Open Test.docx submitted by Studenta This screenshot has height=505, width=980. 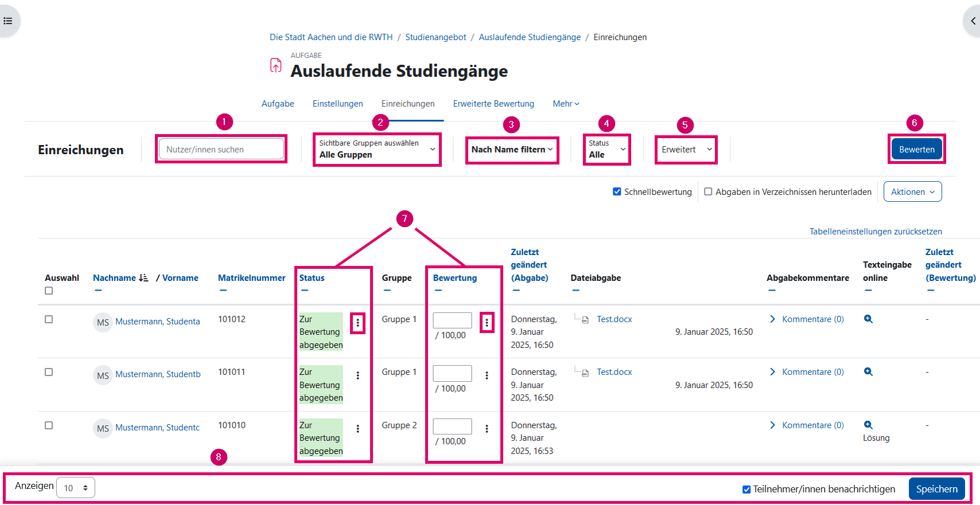pos(614,319)
